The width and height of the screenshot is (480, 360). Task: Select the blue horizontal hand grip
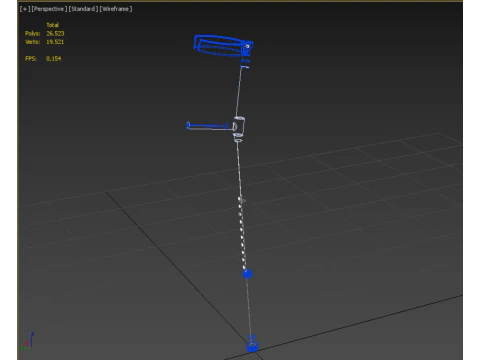(207, 126)
